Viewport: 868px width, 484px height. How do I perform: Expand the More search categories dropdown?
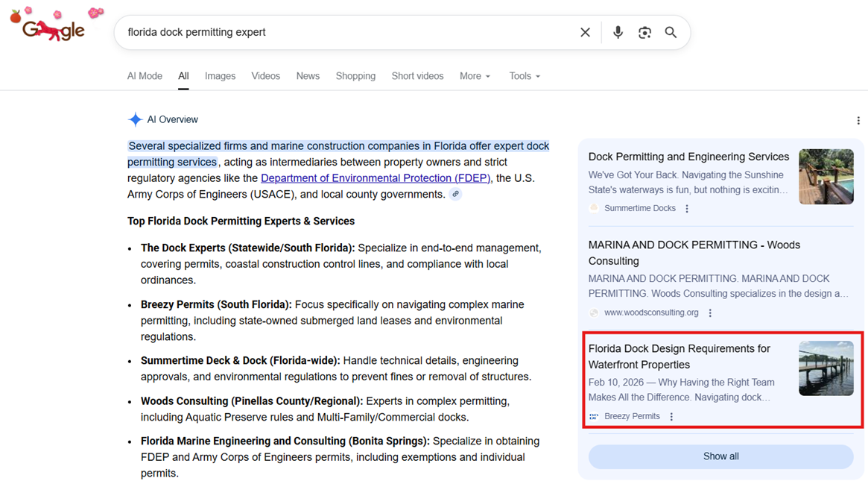click(475, 76)
